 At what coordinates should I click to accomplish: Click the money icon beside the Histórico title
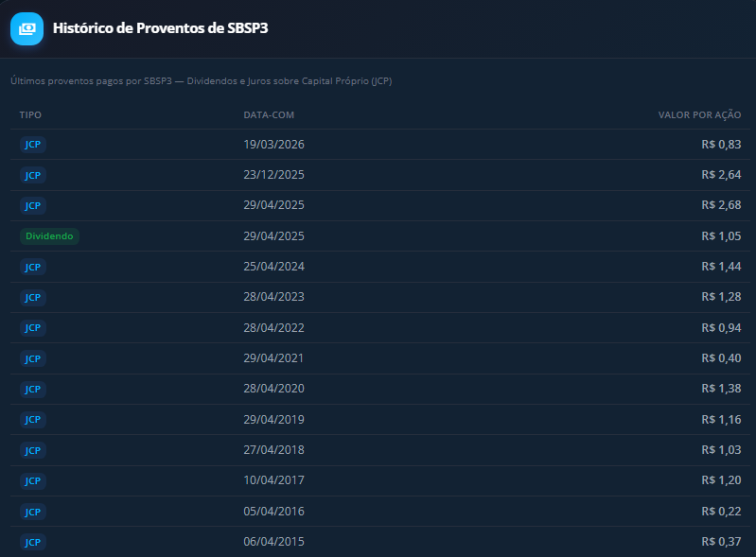(27, 28)
